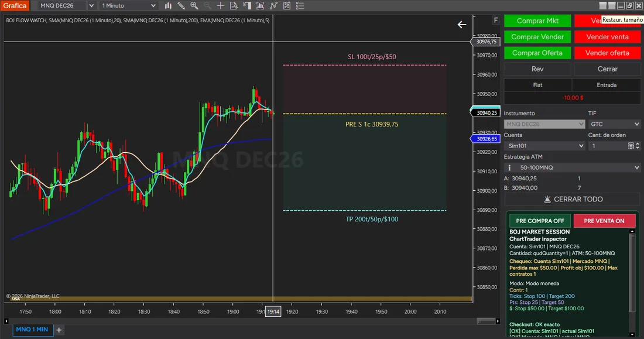
Task: Click the Comprar Vender button
Action: 537,36
